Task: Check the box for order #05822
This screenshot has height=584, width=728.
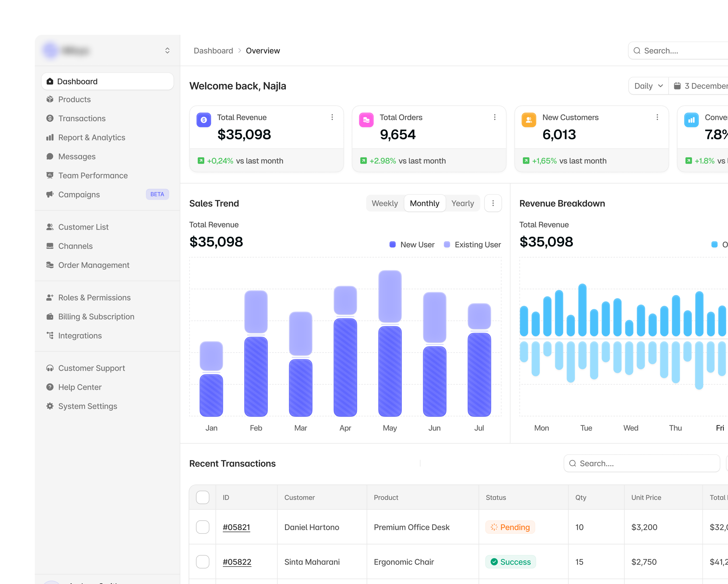Action: 203,562
